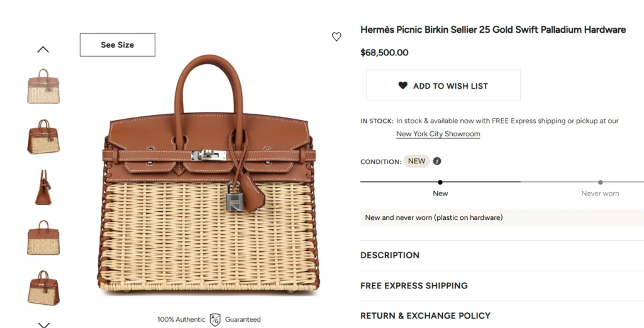Screen dimensions: 644x328
Task: Click the condition info icon
Action: pos(437,161)
